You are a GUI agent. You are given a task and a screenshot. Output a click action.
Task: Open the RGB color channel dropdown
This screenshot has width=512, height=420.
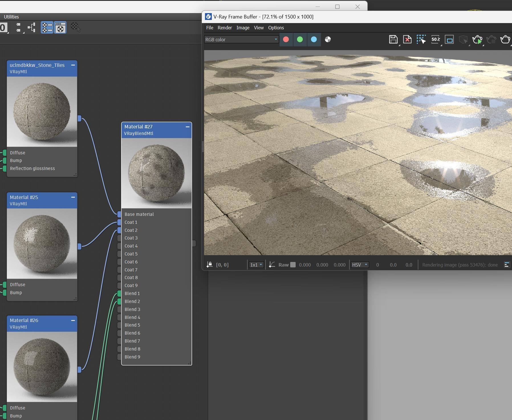tap(241, 40)
